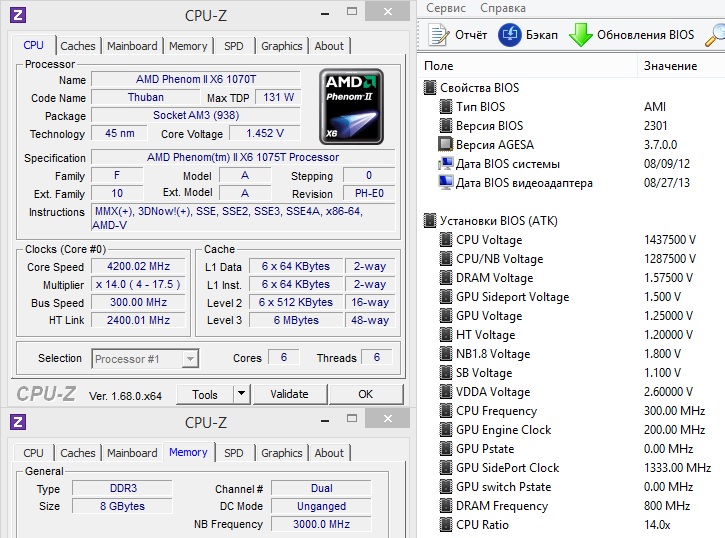Click the chip icon beside DRAM Frequency

coord(445,506)
